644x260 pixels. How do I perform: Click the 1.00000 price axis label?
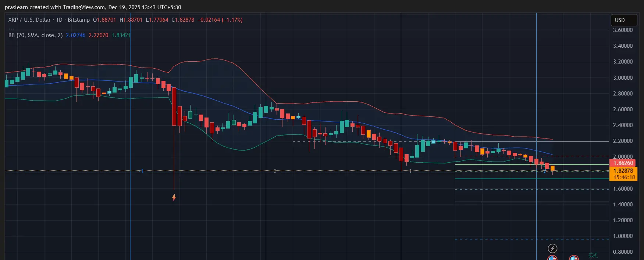point(623,236)
